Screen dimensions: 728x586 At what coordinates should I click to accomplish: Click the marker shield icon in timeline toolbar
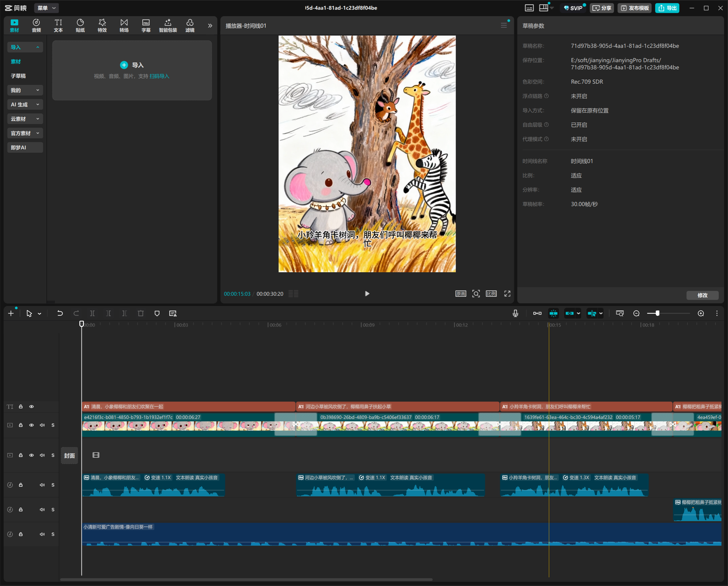point(157,313)
